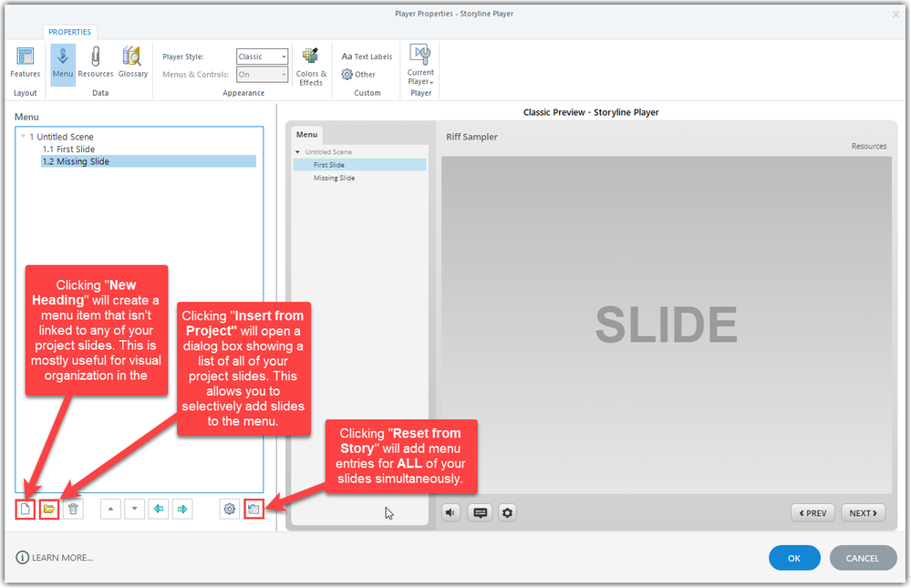Open Colors & Effects

tap(311, 67)
